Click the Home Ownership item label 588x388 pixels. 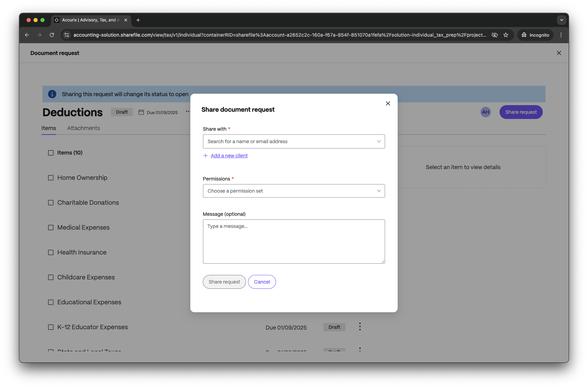click(82, 178)
